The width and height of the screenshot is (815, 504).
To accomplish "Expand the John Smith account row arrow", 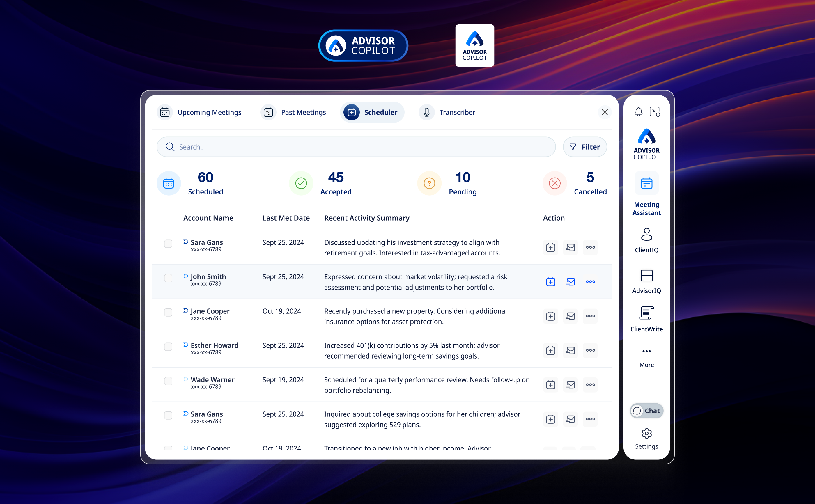I will pyautogui.click(x=186, y=276).
